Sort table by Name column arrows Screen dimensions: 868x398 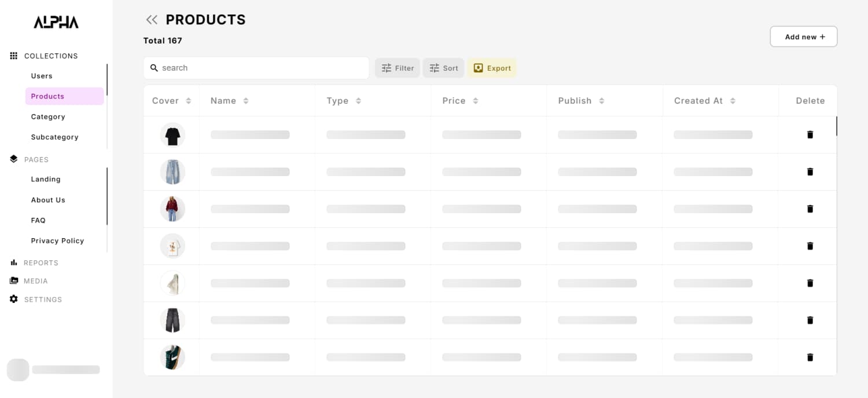point(246,101)
